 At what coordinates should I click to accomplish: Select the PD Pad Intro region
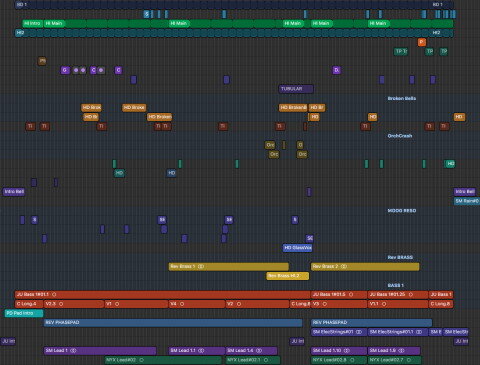[24, 313]
